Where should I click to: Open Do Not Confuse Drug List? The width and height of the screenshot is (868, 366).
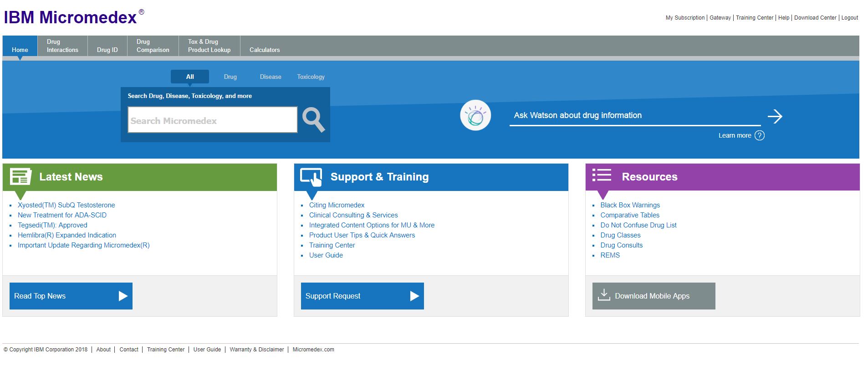click(638, 225)
